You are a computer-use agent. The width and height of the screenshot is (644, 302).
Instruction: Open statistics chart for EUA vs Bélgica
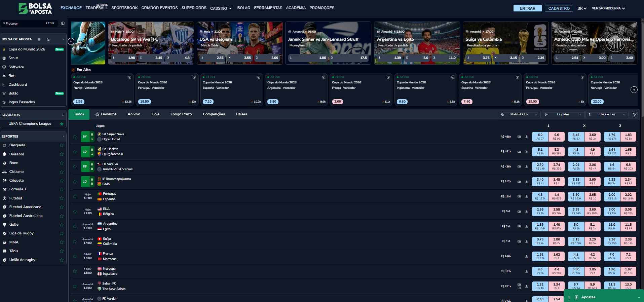click(x=526, y=212)
